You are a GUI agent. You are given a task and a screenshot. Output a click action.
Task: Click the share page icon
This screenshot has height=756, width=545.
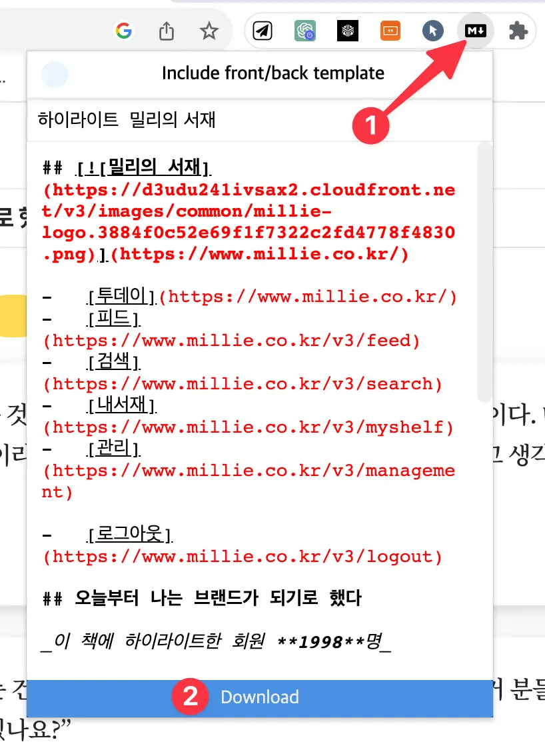(x=167, y=31)
